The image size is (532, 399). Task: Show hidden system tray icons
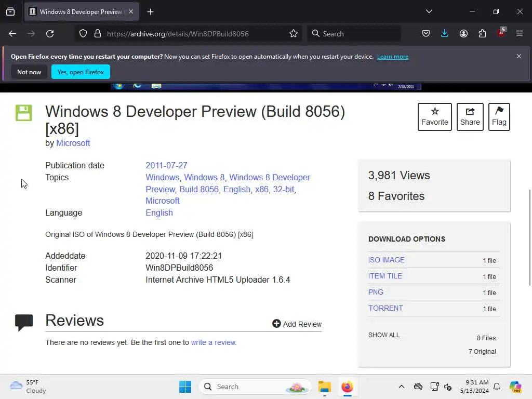tap(402, 387)
